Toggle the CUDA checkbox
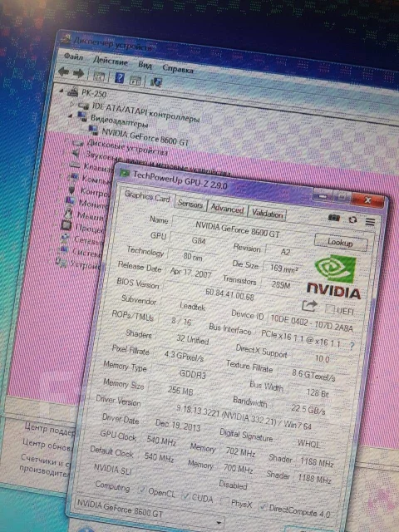399x532 pixels. 185,495
